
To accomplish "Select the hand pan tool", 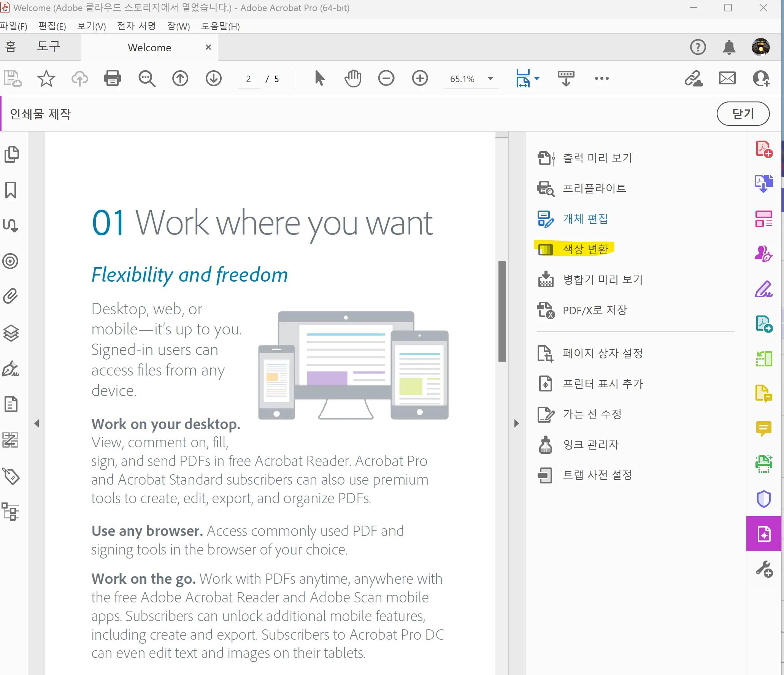I will [x=353, y=79].
